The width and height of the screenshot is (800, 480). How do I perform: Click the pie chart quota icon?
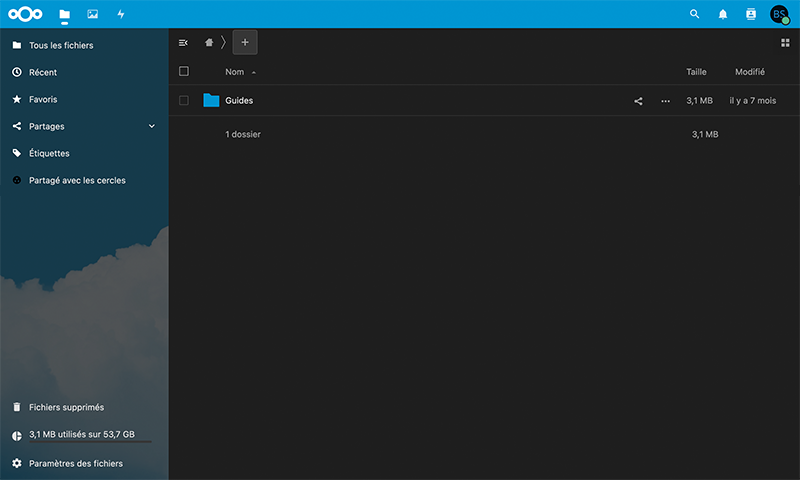tap(17, 436)
